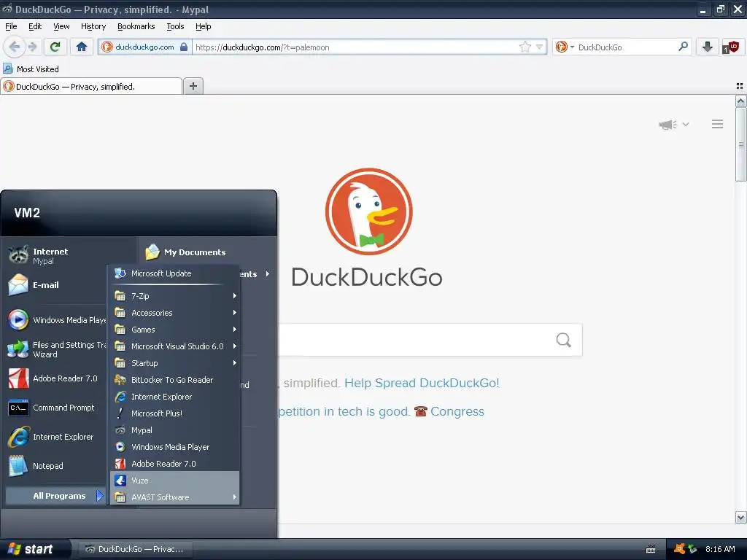This screenshot has width=747, height=560.
Task: Open the File menu
Action: pos(11,26)
